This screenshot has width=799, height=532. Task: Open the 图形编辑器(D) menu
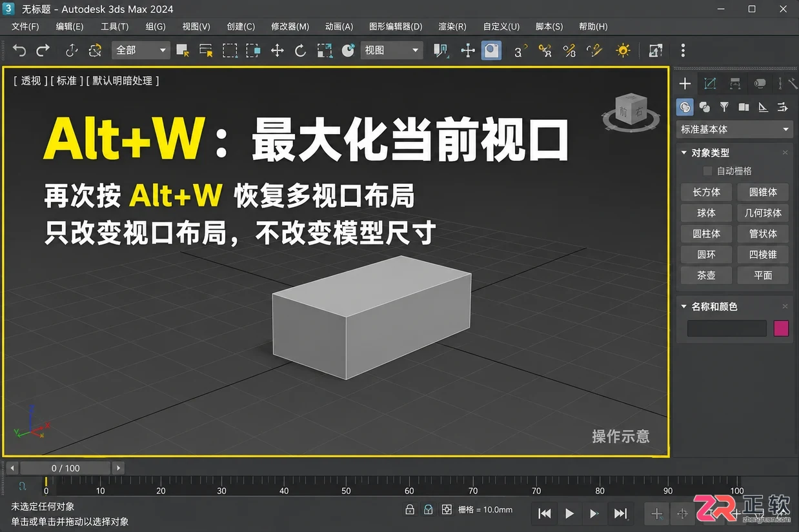click(x=396, y=26)
